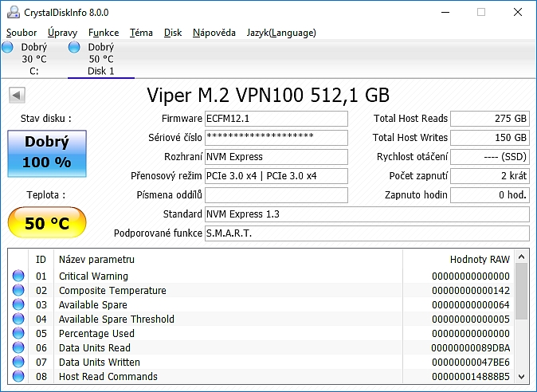The height and width of the screenshot is (392, 537).
Task: Select the Percentage Used parameter name
Action: coord(96,334)
